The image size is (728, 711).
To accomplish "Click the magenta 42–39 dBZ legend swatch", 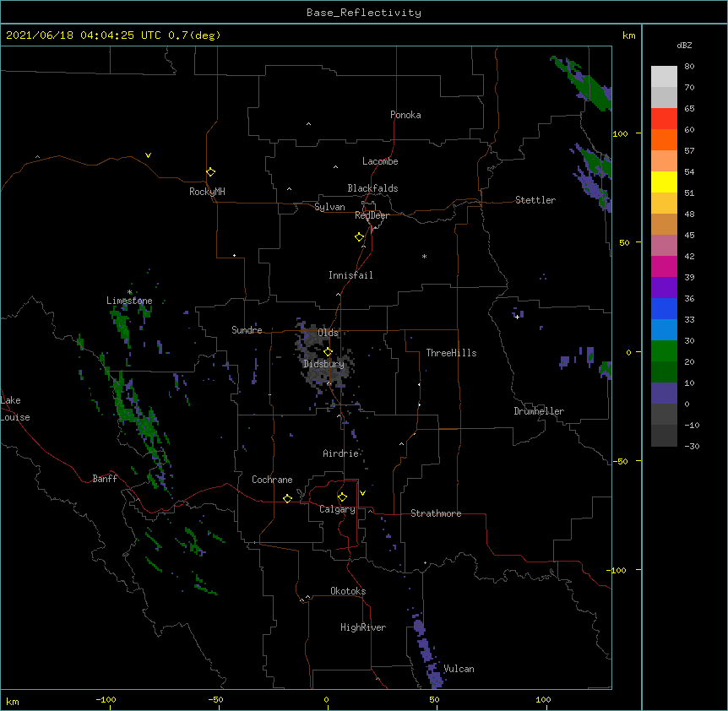I will [x=664, y=266].
